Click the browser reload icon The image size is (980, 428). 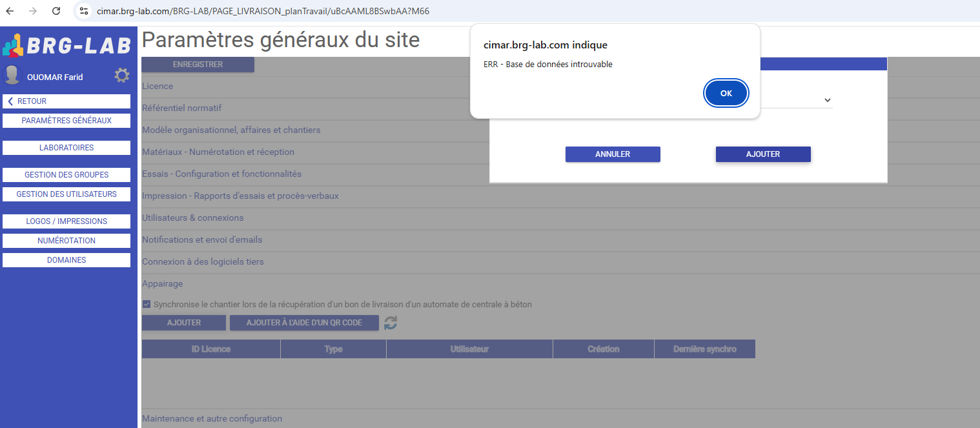[x=56, y=11]
